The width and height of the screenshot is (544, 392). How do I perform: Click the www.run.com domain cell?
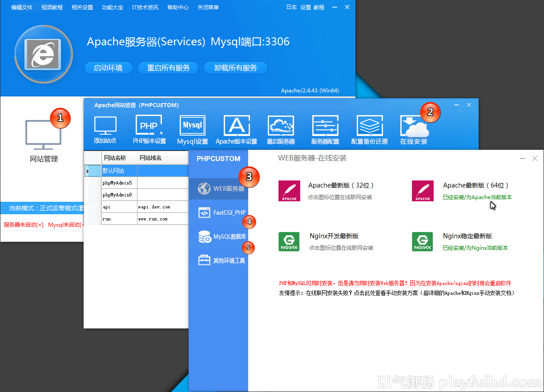pos(163,219)
